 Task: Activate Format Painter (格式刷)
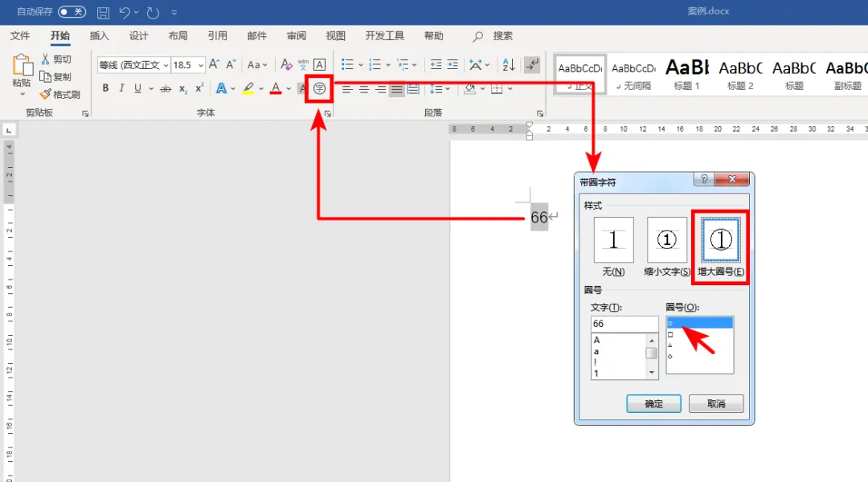[x=60, y=95]
